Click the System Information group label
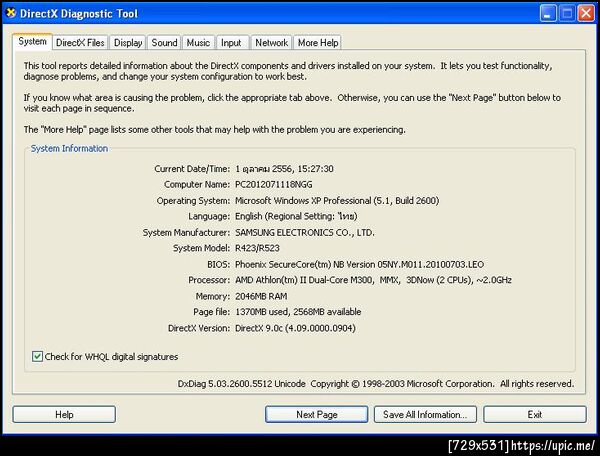This screenshot has height=456, width=600. coord(69,148)
